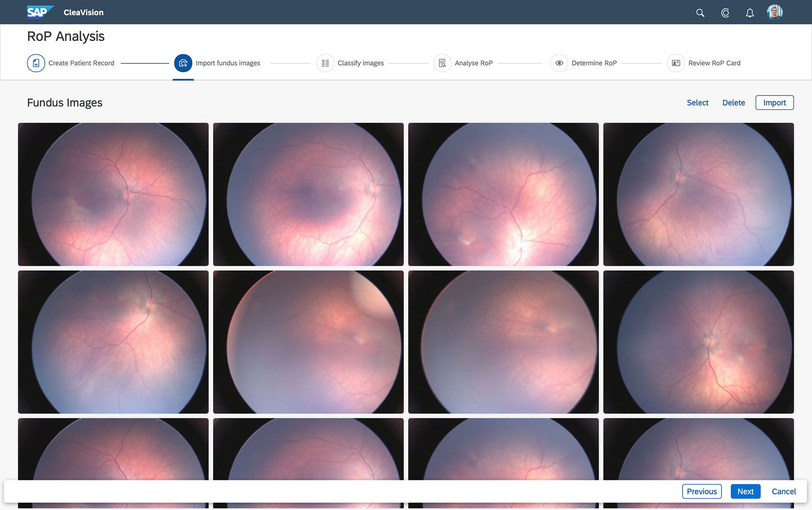Image resolution: width=812 pixels, height=510 pixels.
Task: Click the Select link
Action: [697, 103]
